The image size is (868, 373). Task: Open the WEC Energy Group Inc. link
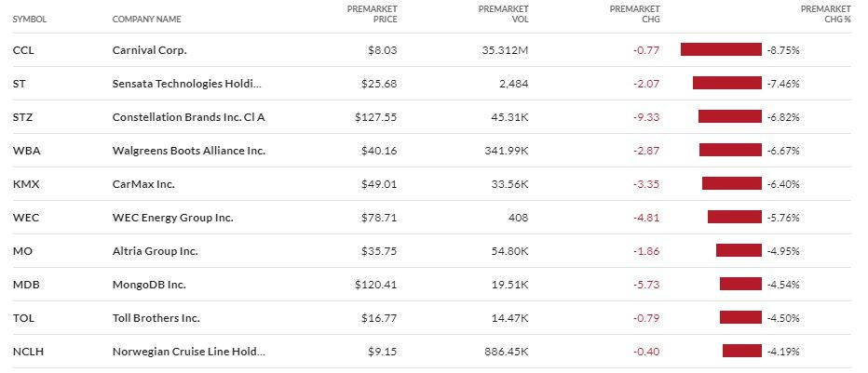tap(172, 218)
